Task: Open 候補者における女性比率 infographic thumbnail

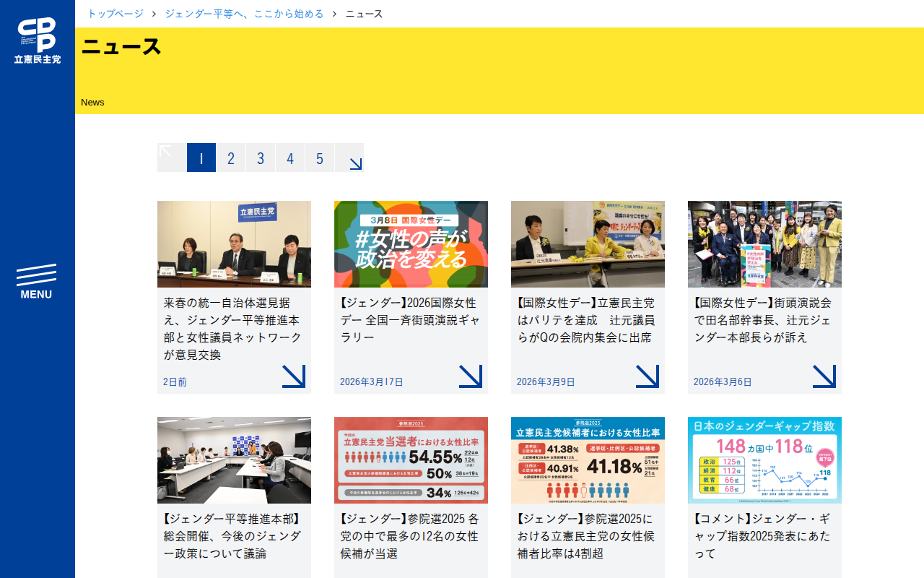Action: pos(588,460)
